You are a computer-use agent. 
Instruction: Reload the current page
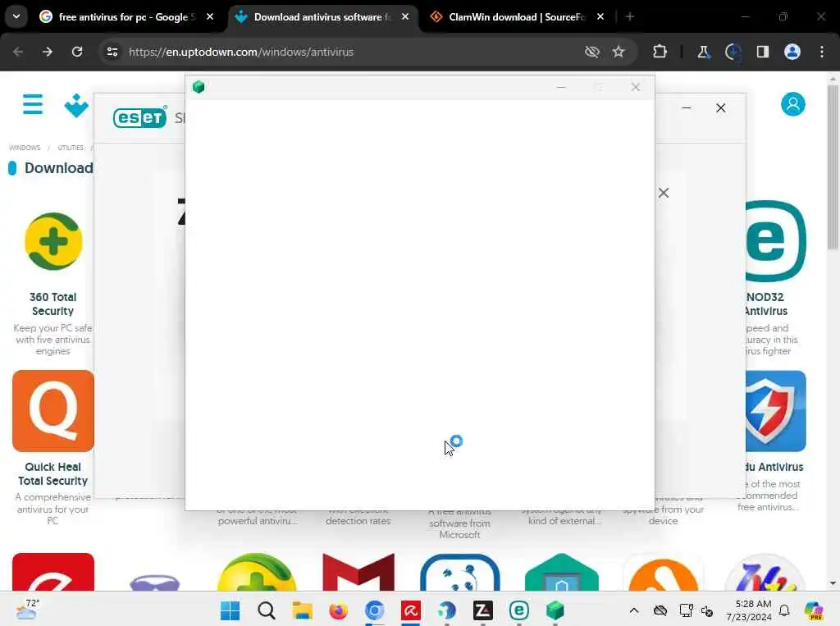(x=77, y=52)
